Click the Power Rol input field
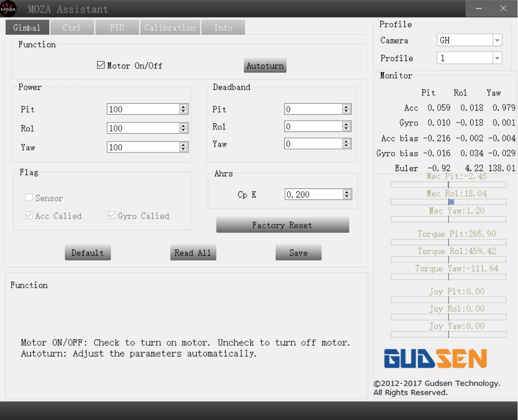This screenshot has height=420, width=518. (143, 128)
